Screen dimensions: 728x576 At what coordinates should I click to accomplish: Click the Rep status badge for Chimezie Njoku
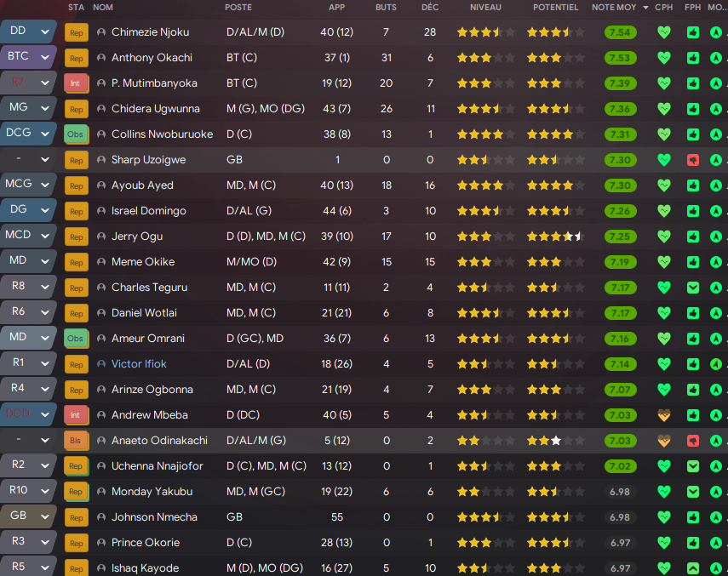tap(76, 32)
